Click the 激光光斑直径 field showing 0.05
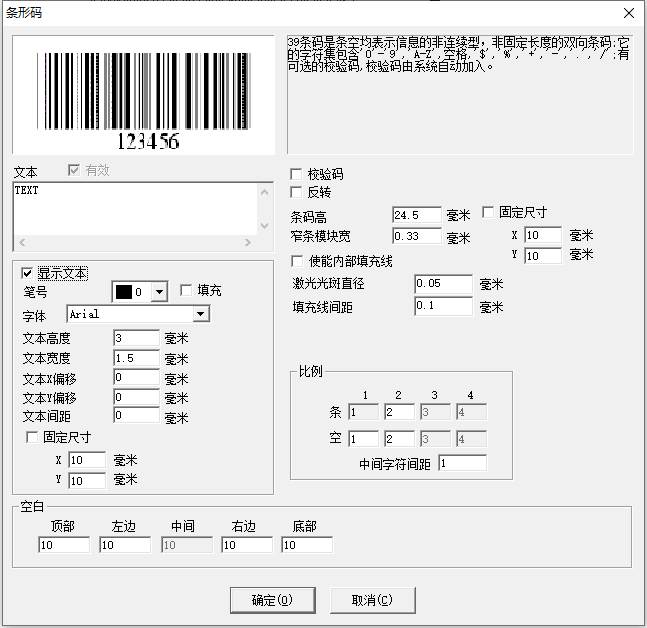Screen dimensions: 647x628 coord(444,284)
